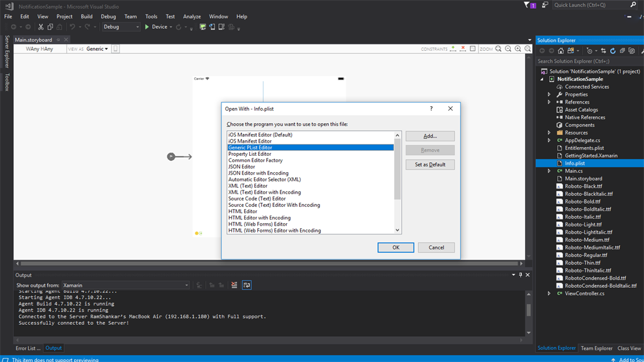This screenshot has width=644, height=362.
Task: Open the View As Generic dropdown
Action: pos(97,49)
